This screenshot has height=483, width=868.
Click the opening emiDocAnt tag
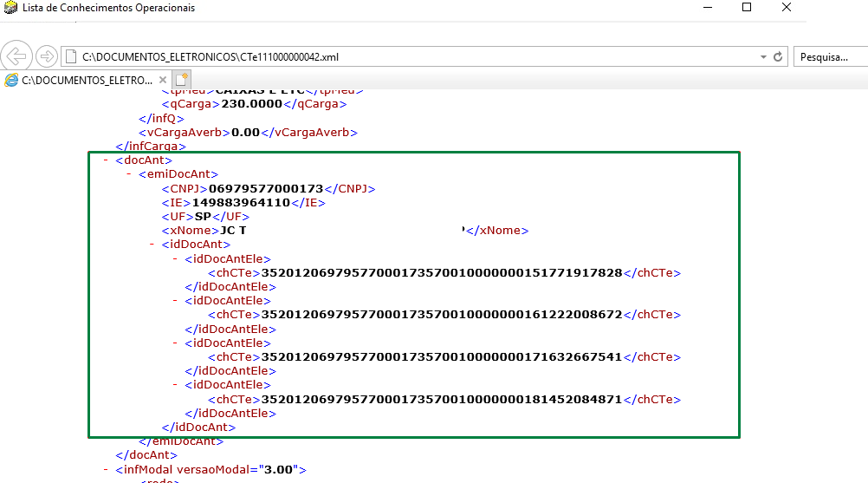point(178,174)
